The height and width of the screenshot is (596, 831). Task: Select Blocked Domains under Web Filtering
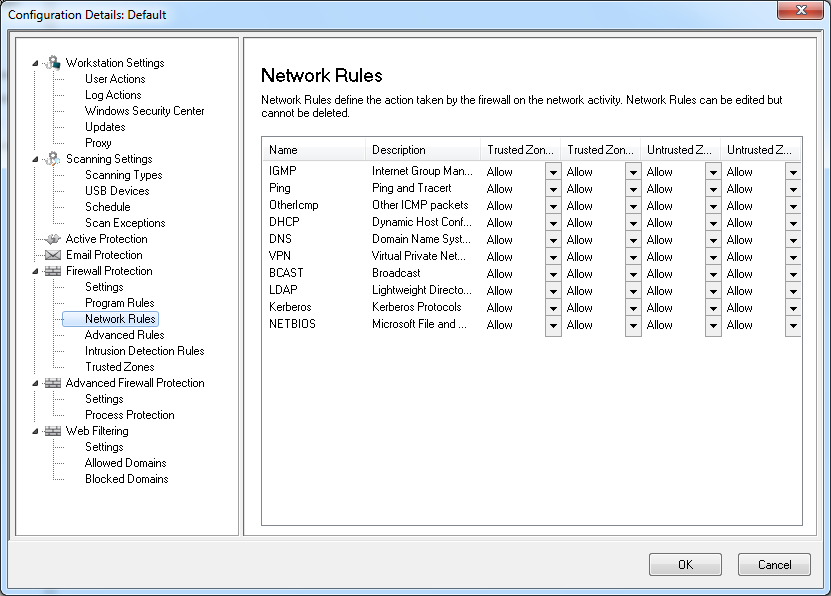tap(126, 479)
